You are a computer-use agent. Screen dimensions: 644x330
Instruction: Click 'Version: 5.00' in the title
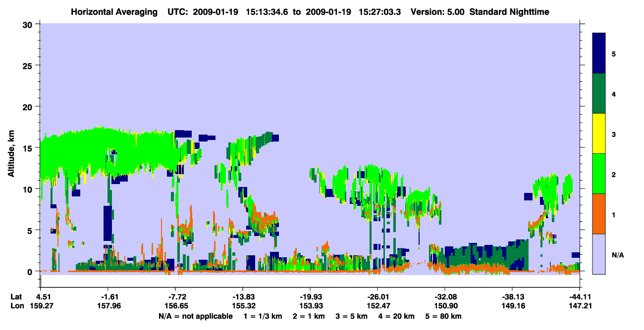click(437, 11)
